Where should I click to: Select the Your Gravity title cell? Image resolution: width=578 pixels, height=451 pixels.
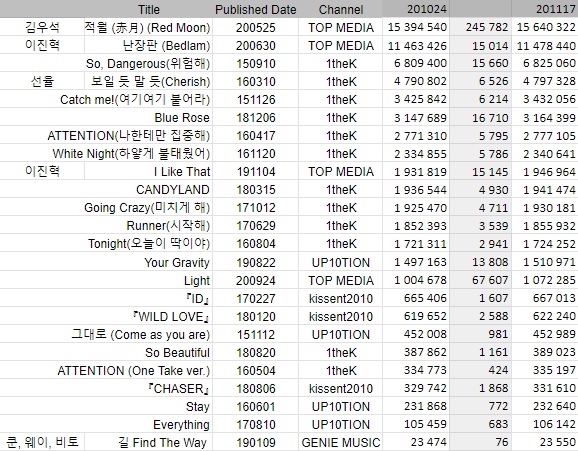(106, 262)
